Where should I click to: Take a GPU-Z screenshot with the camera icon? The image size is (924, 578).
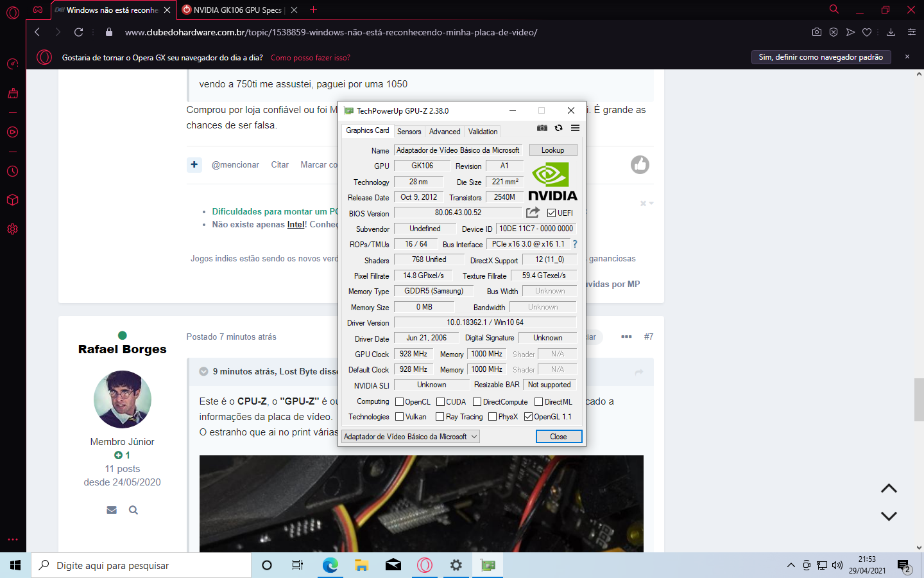(x=542, y=128)
